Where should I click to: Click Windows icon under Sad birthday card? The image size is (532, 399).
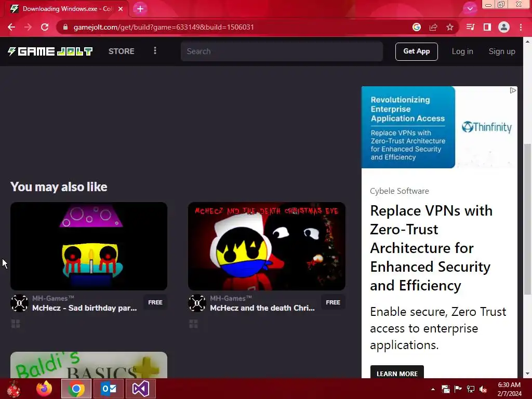click(16, 324)
